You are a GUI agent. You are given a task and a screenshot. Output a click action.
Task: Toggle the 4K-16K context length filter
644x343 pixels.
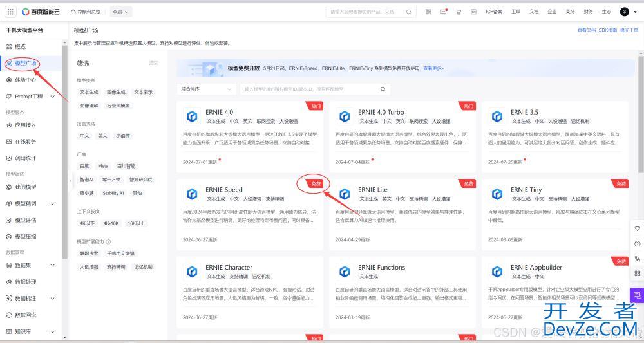111,223
